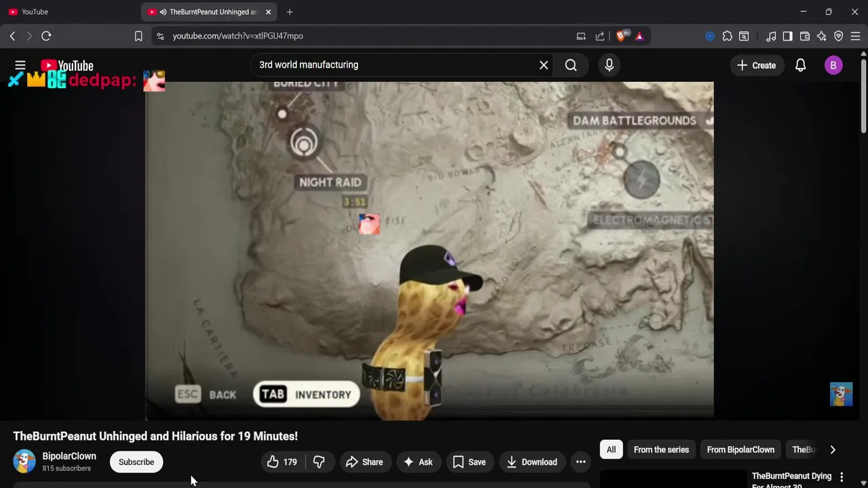This screenshot has height=488, width=868.
Task: Select the All filter chip
Action: pyautogui.click(x=611, y=449)
